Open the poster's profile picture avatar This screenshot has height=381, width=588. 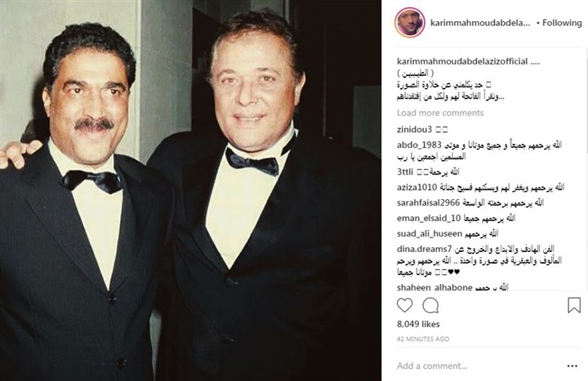tap(410, 23)
